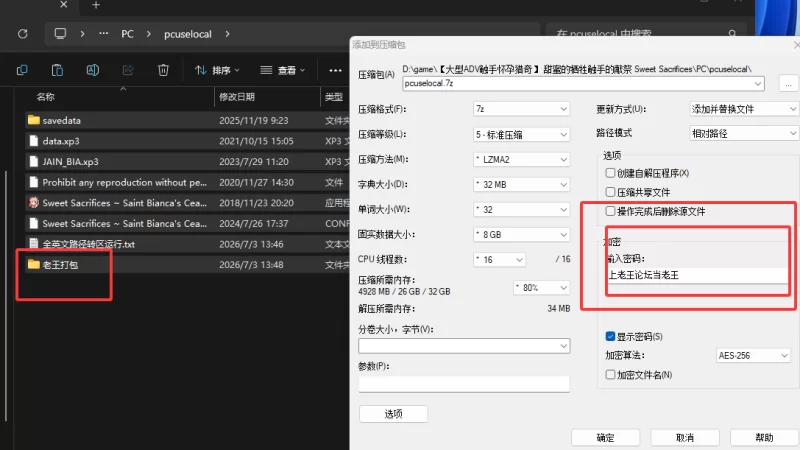The image size is (800, 450).
Task: Open 固实数据大小 8 GB dropdown
Action: (521, 235)
